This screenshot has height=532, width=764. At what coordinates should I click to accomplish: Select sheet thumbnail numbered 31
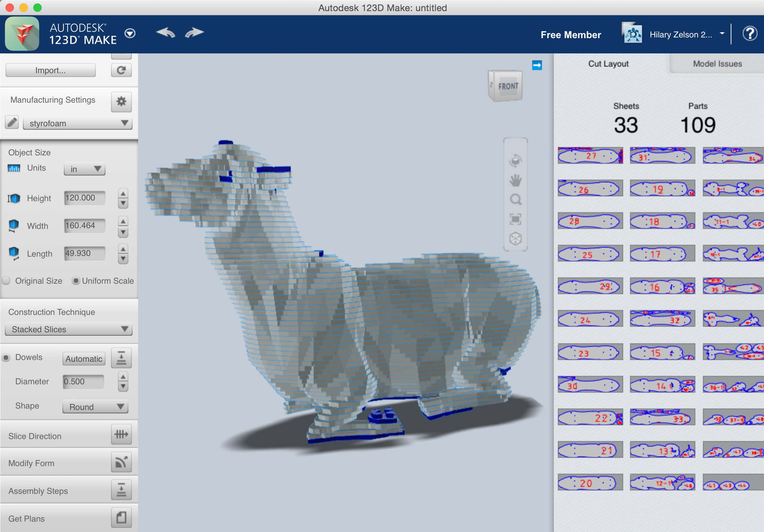point(662,155)
